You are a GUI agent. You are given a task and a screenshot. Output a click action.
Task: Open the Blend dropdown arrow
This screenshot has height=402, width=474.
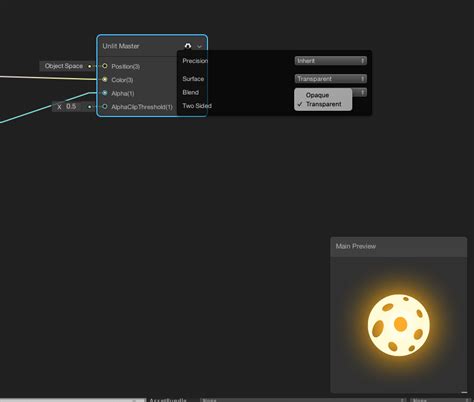tap(362, 92)
